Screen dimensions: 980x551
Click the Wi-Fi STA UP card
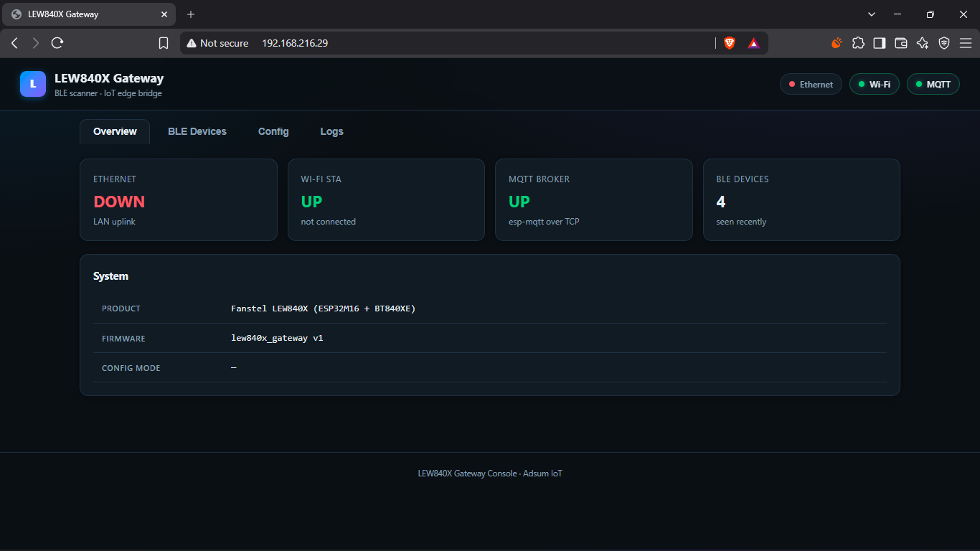386,199
